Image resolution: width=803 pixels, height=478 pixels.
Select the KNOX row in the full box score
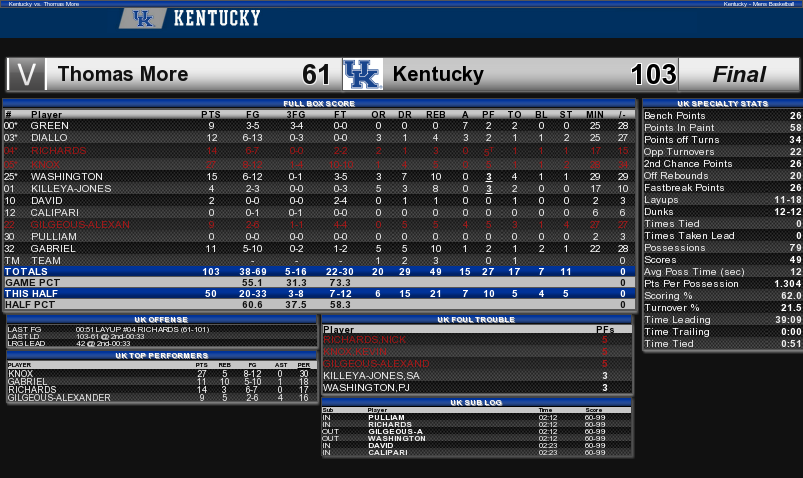tap(319, 164)
